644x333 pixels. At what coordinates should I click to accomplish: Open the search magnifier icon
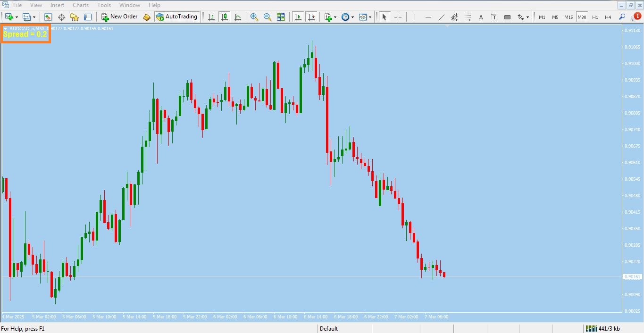(622, 17)
